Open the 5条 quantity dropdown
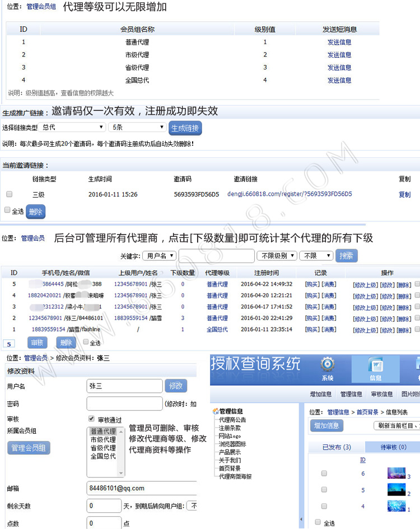 coord(137,127)
